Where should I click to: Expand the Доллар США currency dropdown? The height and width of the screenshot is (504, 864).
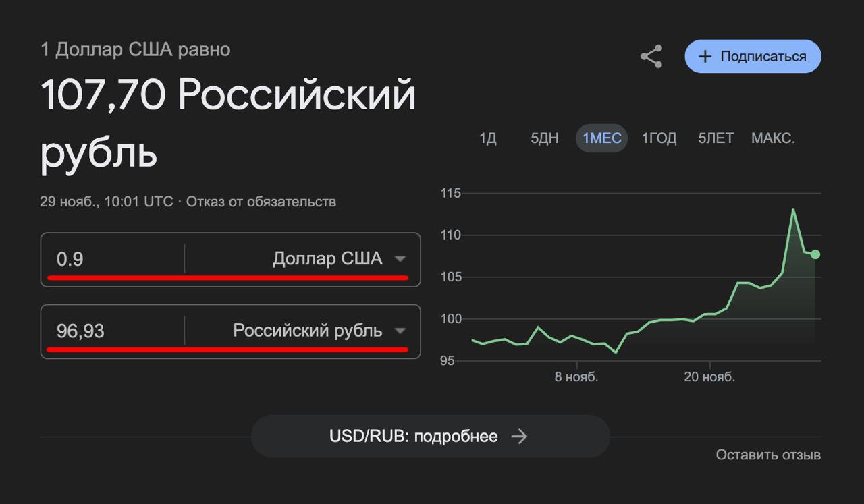click(400, 259)
